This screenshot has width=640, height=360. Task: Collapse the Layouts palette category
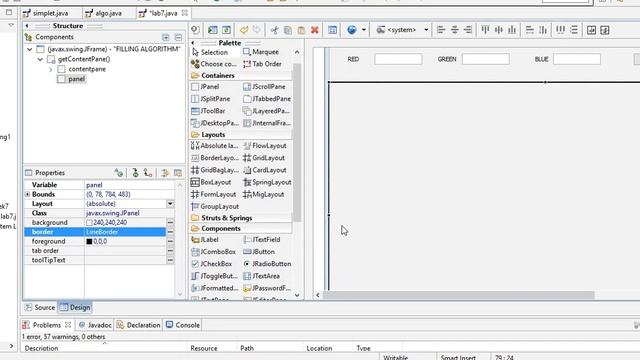241,134
